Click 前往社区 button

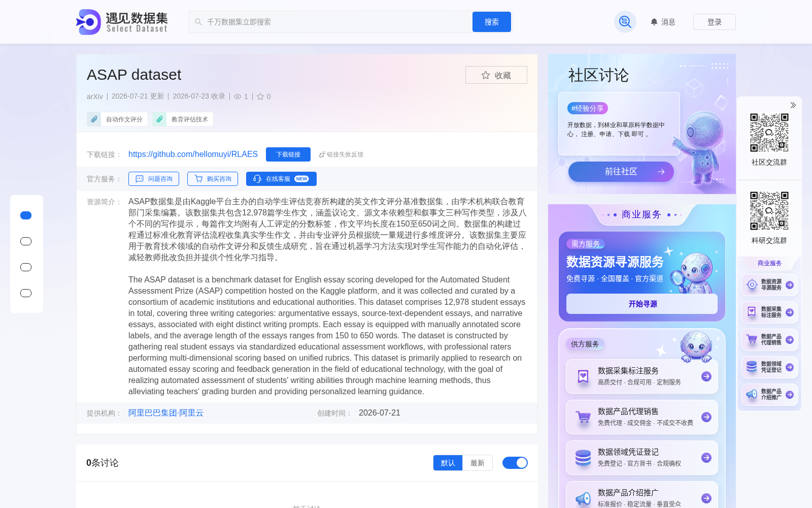point(621,172)
